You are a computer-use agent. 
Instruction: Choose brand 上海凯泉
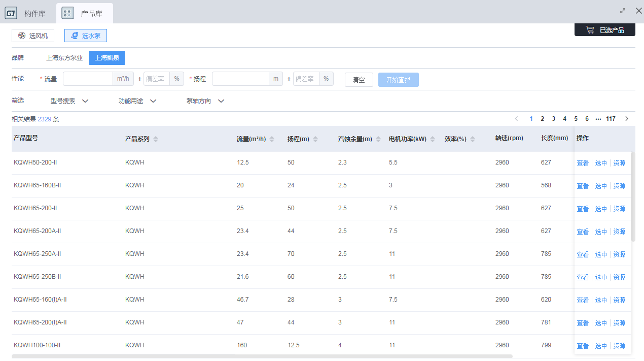(x=107, y=58)
